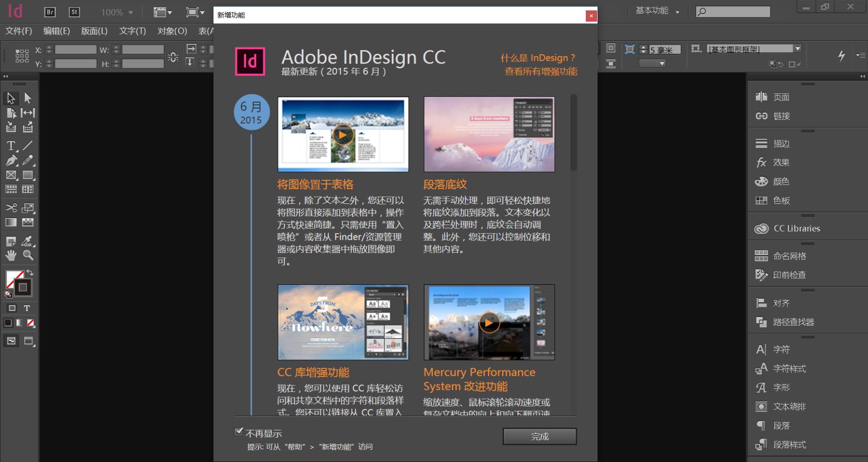Open the 什么是 InDesign？ link
Screen dimensions: 868x462
click(538, 58)
